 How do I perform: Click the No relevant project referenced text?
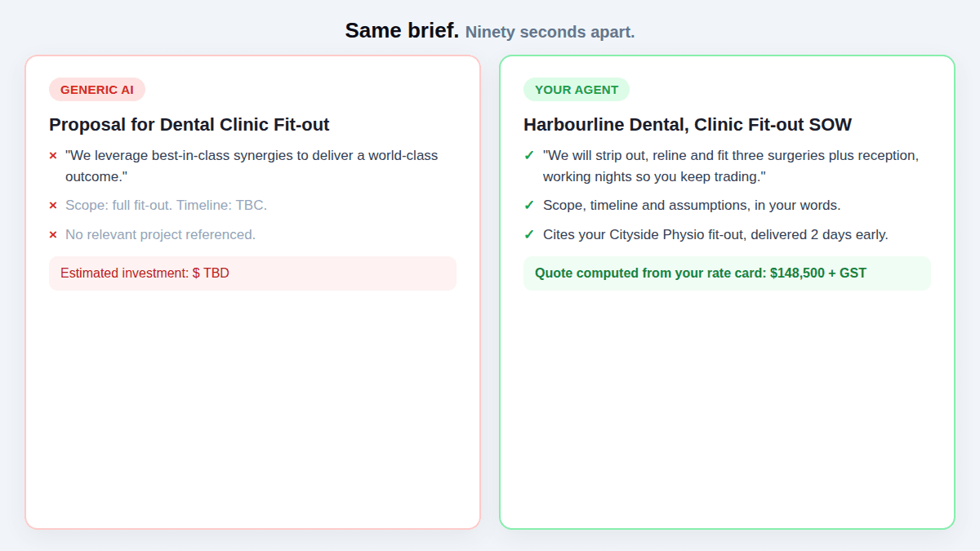(x=160, y=235)
